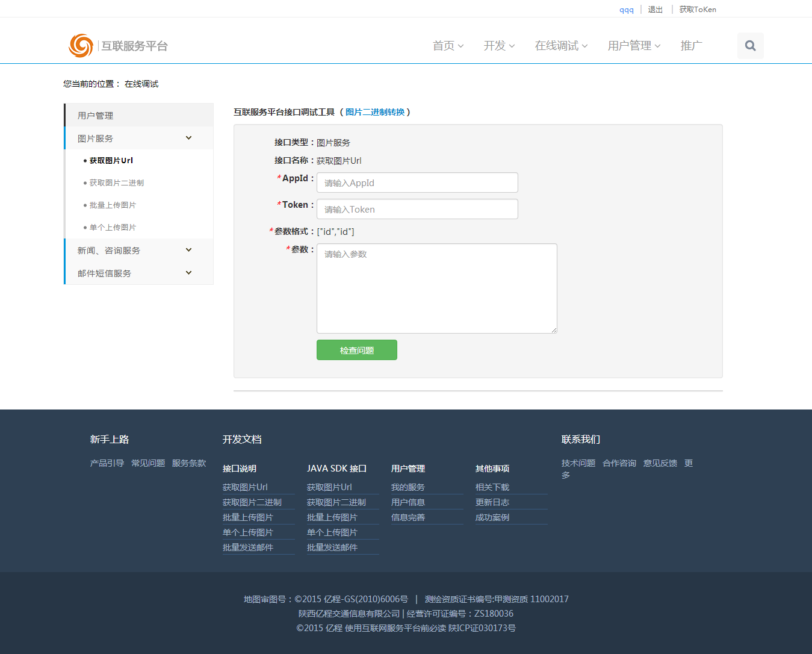Select 获取图片二进制 in the sidebar
The height and width of the screenshot is (654, 812).
click(117, 183)
